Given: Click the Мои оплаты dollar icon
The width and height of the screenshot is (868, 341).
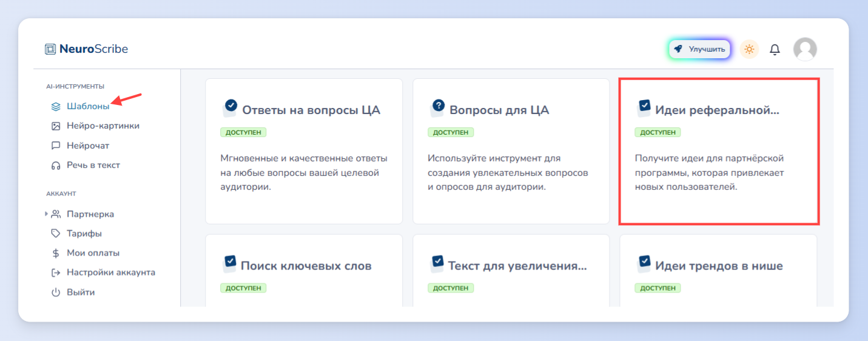Looking at the screenshot, I should coord(56,253).
